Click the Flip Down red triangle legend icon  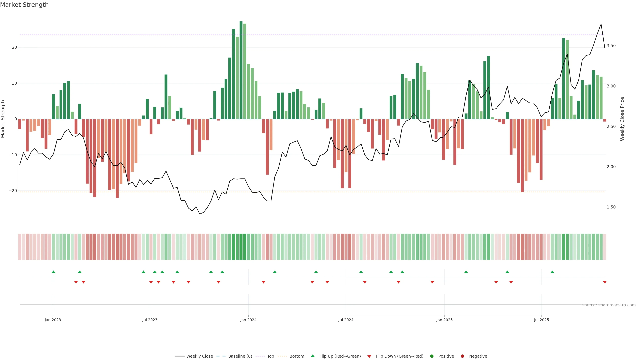[369, 356]
